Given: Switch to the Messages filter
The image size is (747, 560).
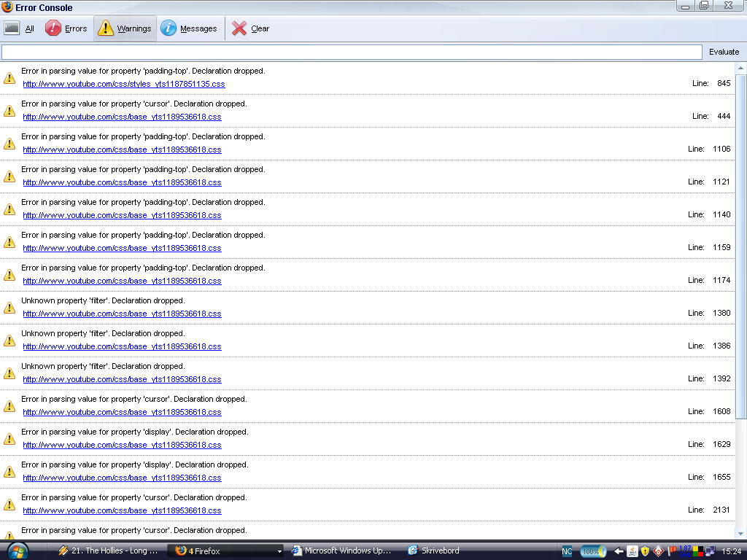Looking at the screenshot, I should 189,28.
